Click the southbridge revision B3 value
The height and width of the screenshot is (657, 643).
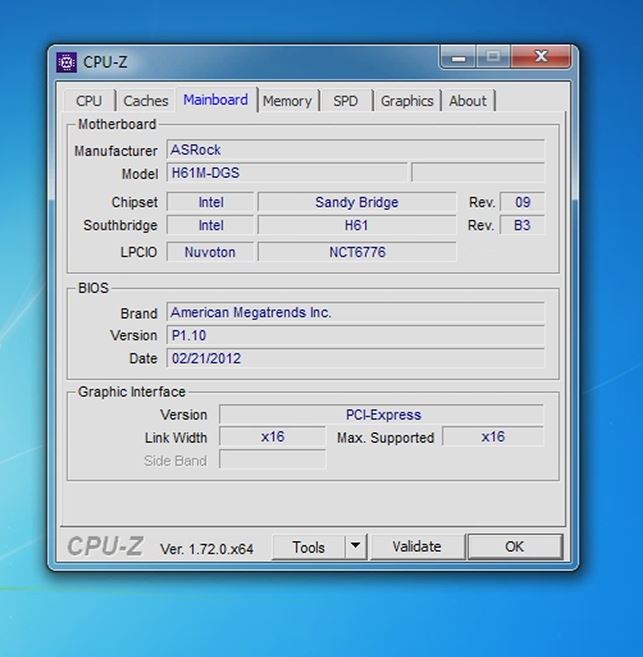tap(522, 225)
